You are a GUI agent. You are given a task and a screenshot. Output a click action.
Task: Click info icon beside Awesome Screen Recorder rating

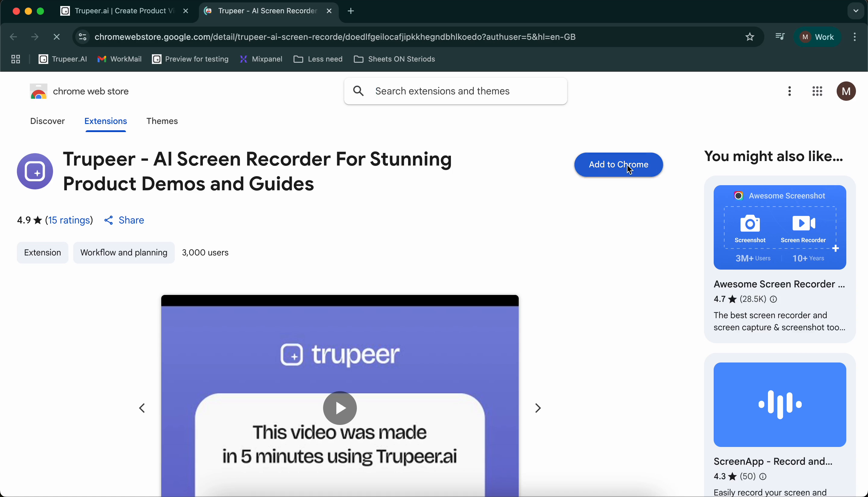tap(773, 299)
